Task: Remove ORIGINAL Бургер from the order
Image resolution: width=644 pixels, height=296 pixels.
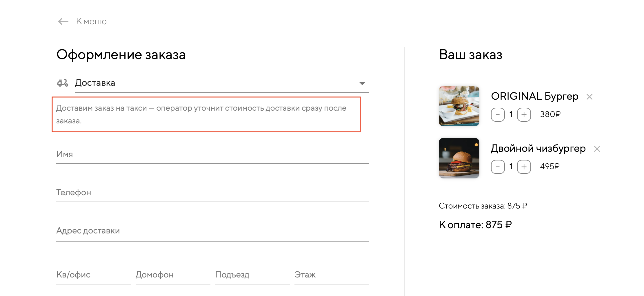Action: click(x=589, y=97)
